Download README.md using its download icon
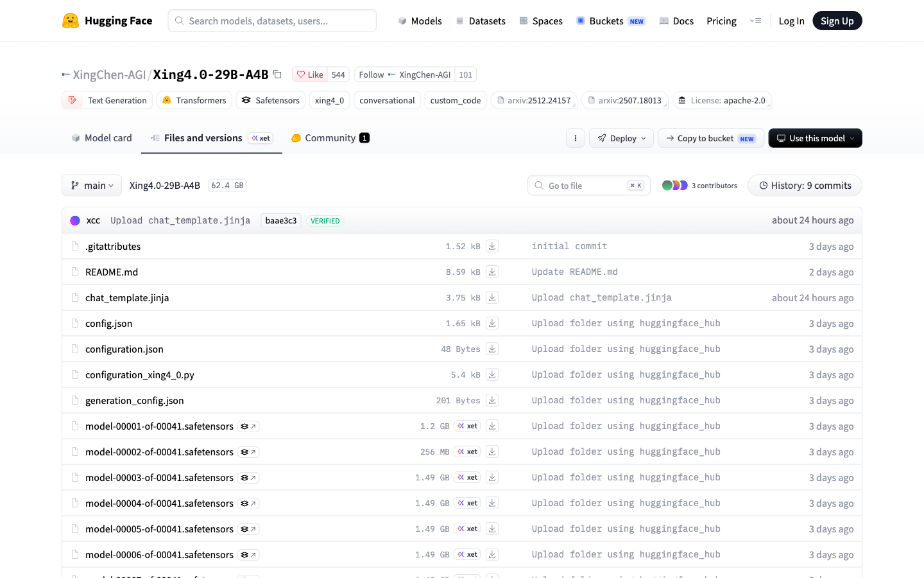Viewport: 924px width, 578px height. pyautogui.click(x=492, y=272)
